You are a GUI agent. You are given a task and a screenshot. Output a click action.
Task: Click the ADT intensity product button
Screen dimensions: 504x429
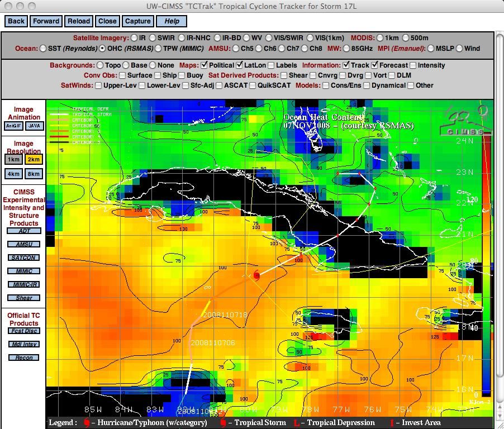pos(23,231)
